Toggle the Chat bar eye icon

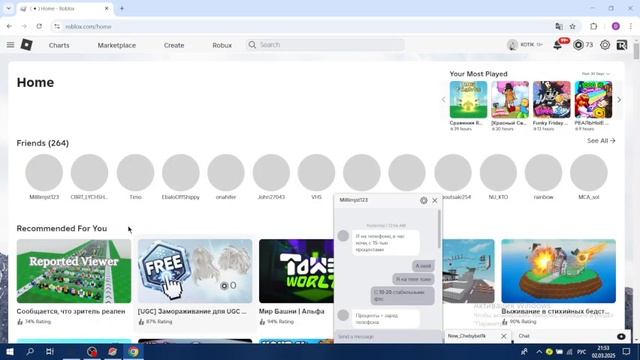[621, 336]
